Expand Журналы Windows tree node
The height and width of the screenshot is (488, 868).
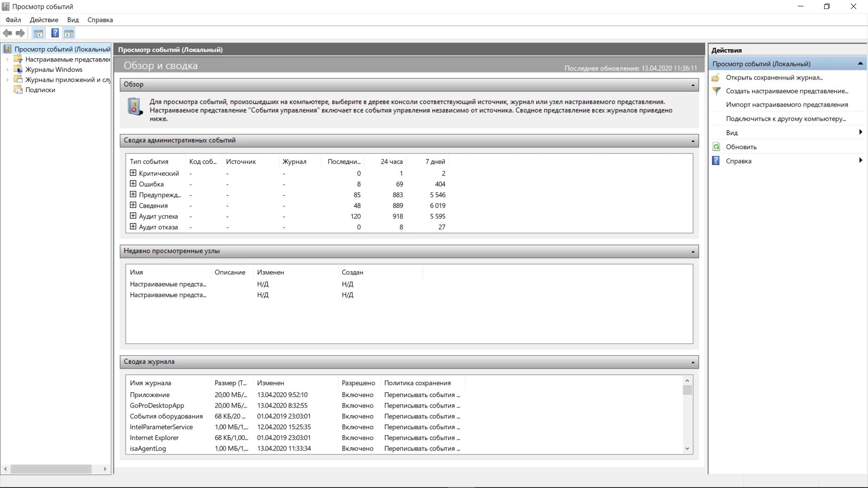click(x=7, y=70)
